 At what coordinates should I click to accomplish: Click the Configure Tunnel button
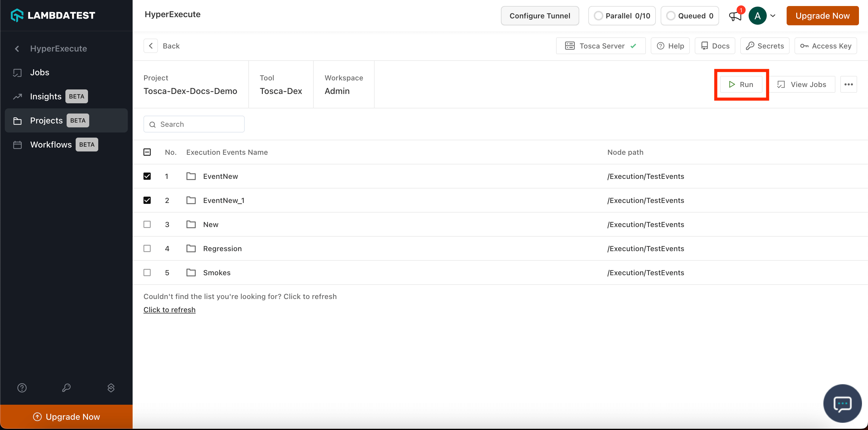[539, 16]
